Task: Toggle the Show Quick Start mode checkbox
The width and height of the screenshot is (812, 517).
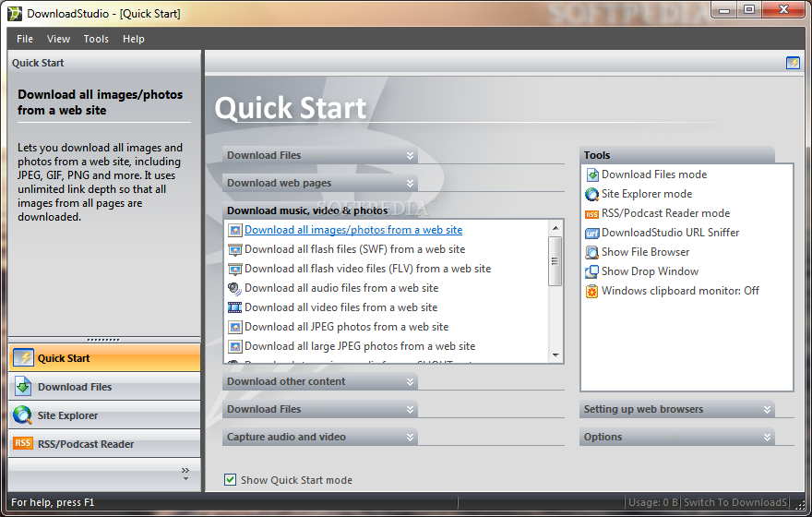Action: pyautogui.click(x=231, y=480)
